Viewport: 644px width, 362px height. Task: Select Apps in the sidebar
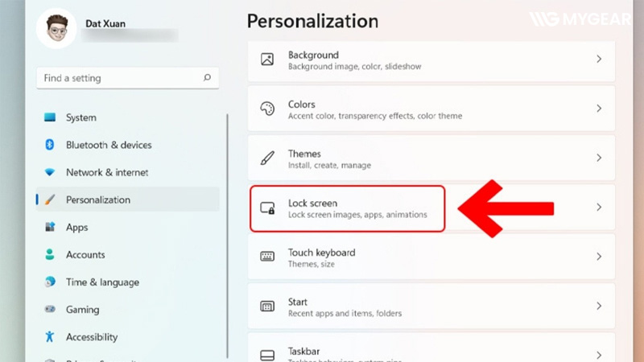[76, 228]
